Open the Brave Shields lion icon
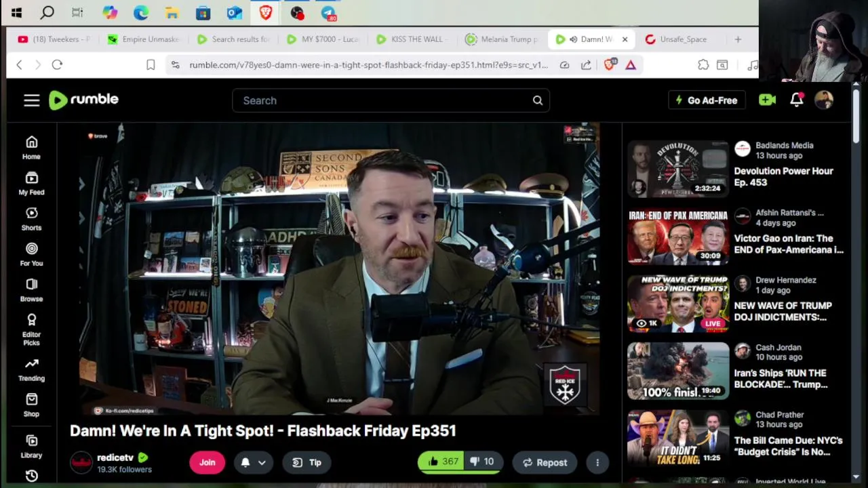868x488 pixels. point(609,64)
